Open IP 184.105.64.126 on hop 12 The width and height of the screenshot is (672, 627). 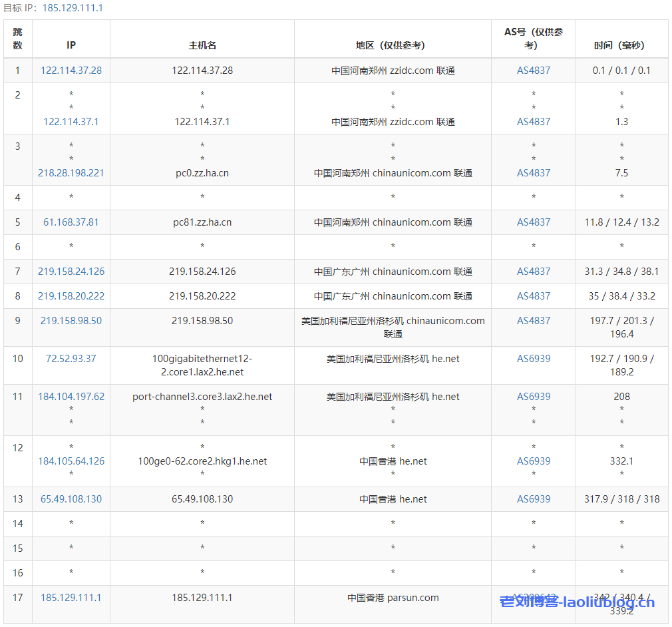pyautogui.click(x=71, y=461)
